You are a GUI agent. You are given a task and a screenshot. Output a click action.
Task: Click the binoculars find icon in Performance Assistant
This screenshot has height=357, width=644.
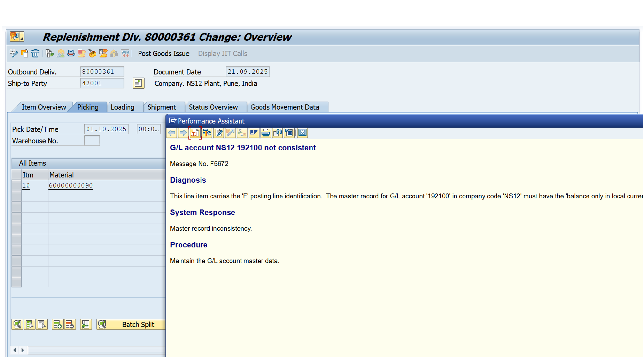(x=278, y=133)
